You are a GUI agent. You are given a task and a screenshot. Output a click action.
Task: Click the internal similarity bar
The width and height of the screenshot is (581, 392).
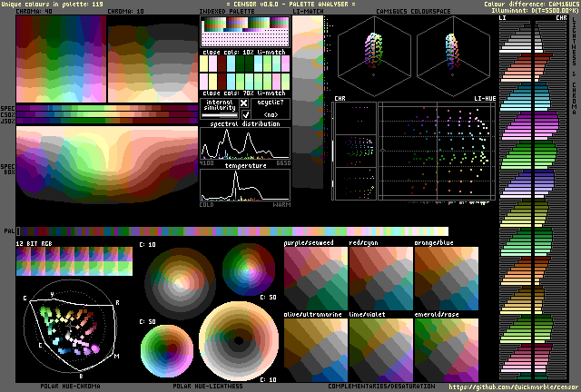(x=219, y=115)
